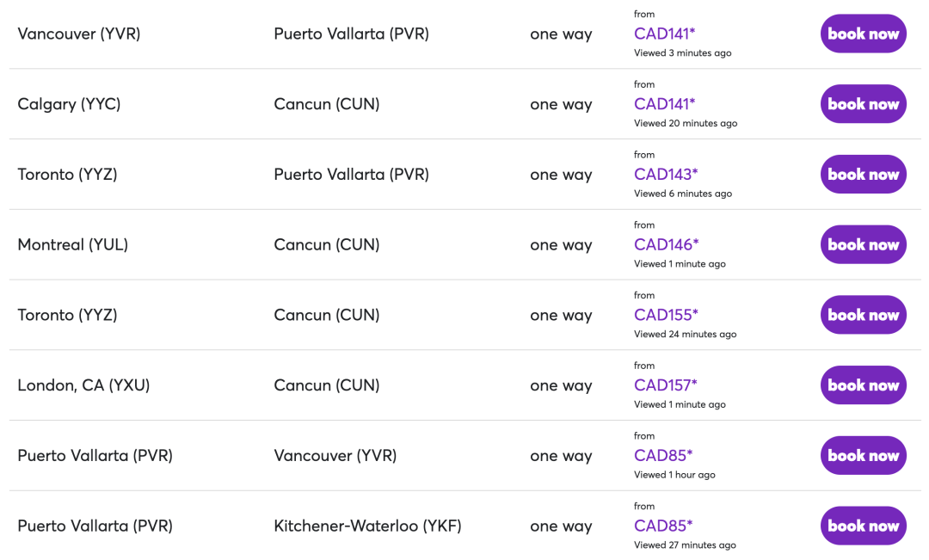Screen dimensions: 929x560
Task: Open the CAD155 fare price link
Action: click(x=666, y=315)
